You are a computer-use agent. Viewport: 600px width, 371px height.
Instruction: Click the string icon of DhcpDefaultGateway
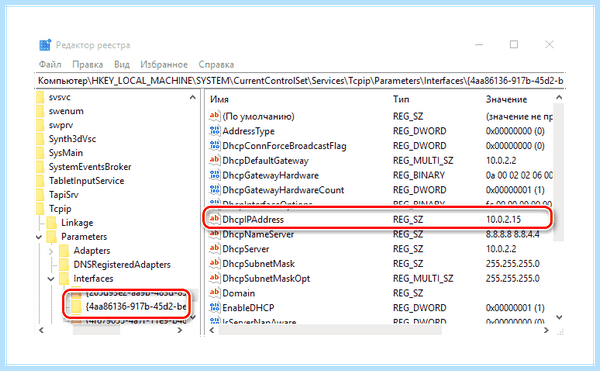point(215,160)
